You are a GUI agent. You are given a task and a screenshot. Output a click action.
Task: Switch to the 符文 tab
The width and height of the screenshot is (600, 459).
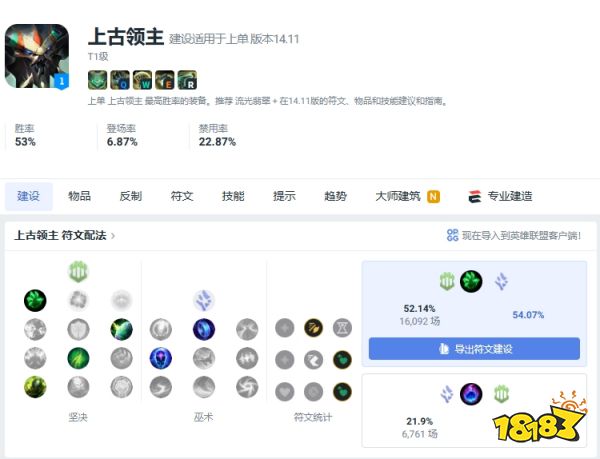point(182,196)
